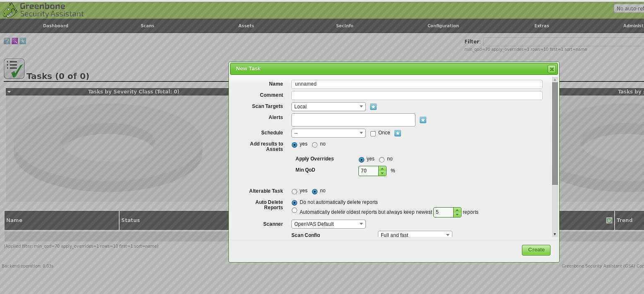This screenshot has width=644, height=294.
Task: Open the Scans menu
Action: pyautogui.click(x=147, y=26)
